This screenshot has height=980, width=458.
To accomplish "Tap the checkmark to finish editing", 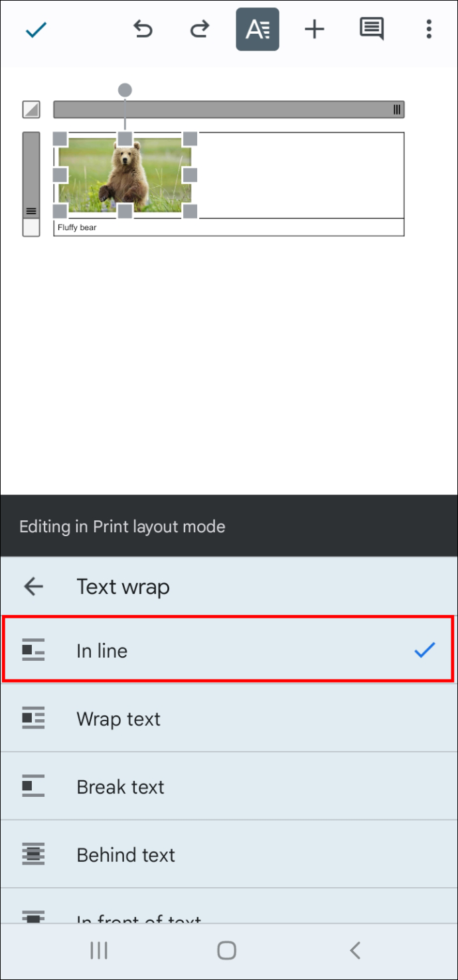I will click(35, 30).
